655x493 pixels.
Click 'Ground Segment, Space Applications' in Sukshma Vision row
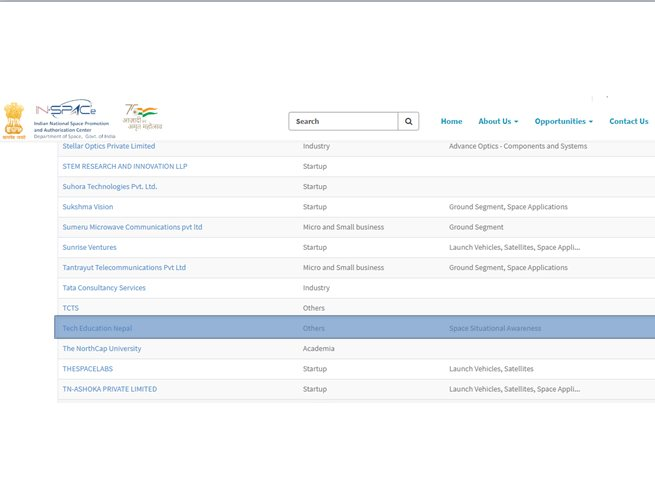click(508, 207)
